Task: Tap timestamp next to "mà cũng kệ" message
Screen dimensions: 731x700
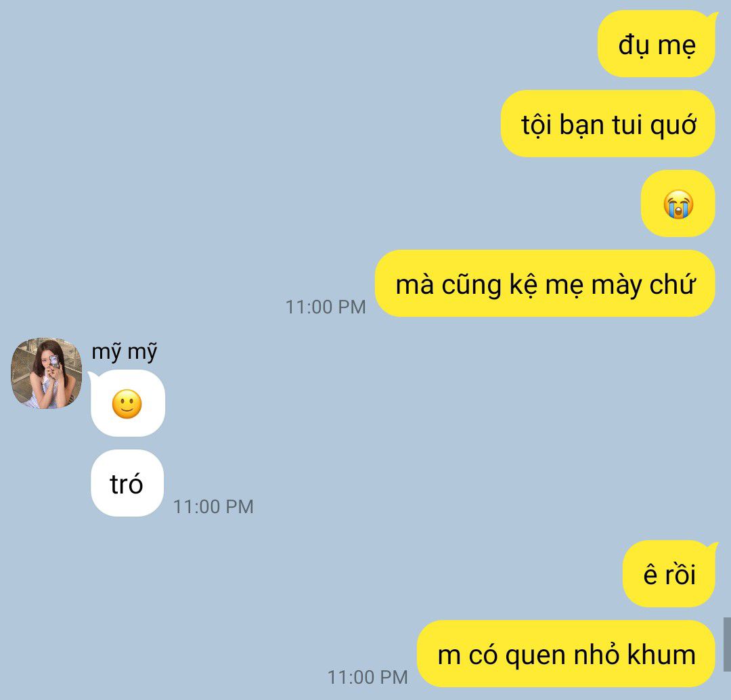Action: click(x=326, y=307)
